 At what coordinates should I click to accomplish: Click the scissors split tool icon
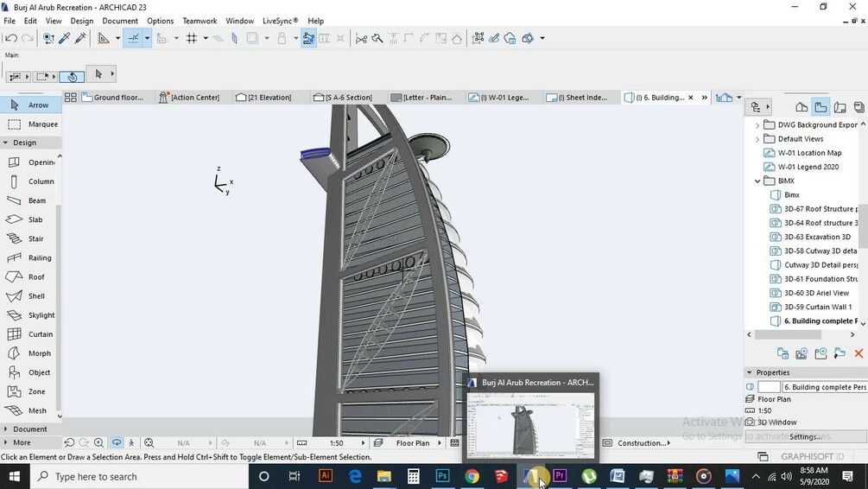[x=362, y=38]
